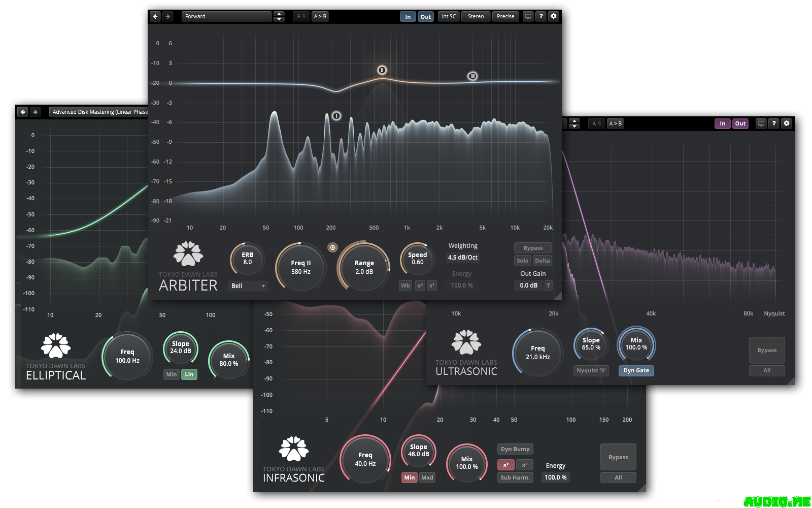812x508 pixels.
Task: Click the Arbiter undo back arrow
Action: [155, 16]
